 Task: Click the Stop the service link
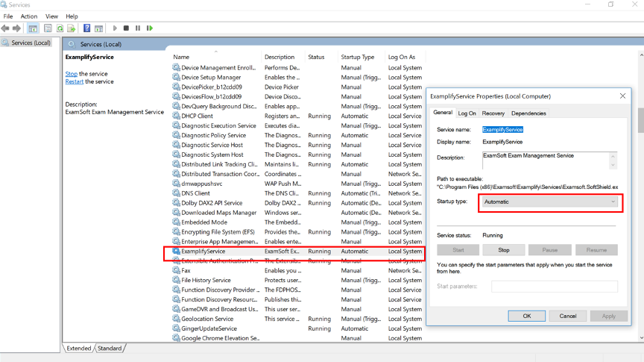click(x=71, y=74)
